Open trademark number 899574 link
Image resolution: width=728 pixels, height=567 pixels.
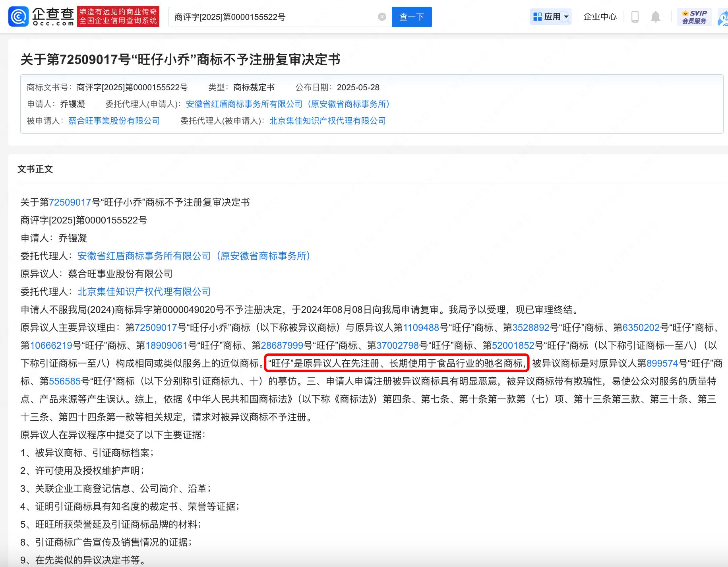pos(662,363)
